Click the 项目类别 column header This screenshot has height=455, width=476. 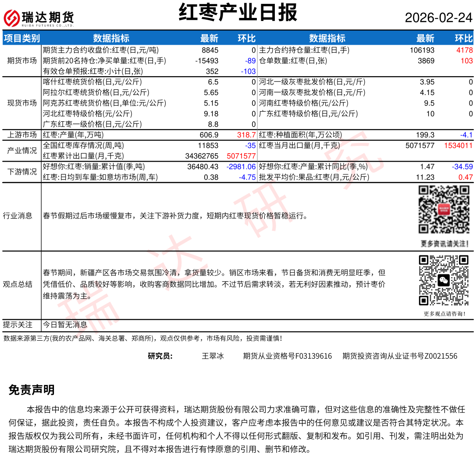tap(22, 38)
